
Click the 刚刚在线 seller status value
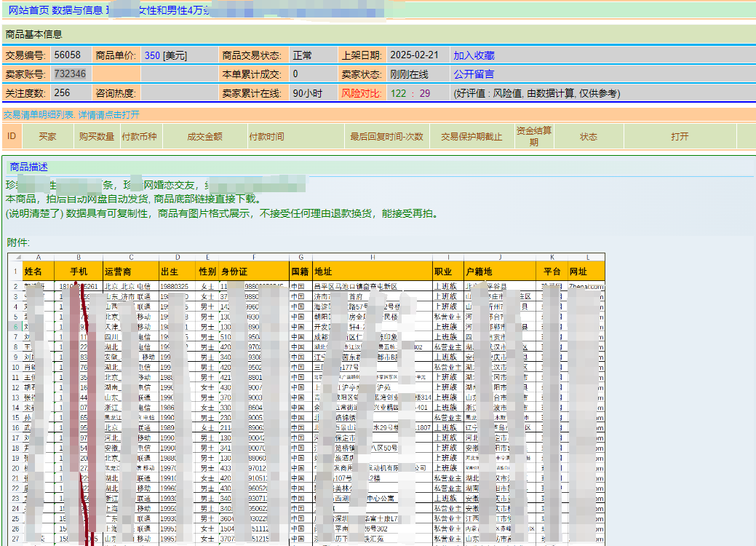coord(410,74)
